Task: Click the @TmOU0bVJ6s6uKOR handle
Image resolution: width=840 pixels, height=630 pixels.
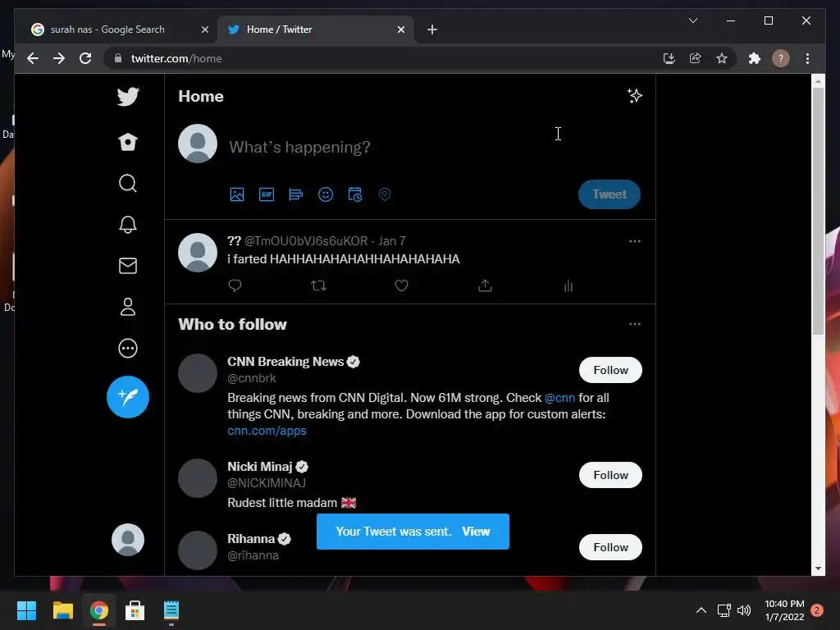Action: click(x=306, y=241)
